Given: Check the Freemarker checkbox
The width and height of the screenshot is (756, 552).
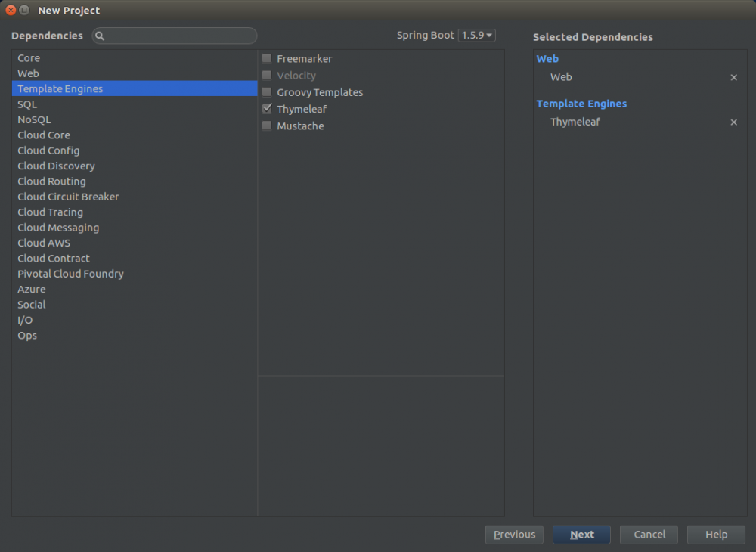Looking at the screenshot, I should coord(267,58).
